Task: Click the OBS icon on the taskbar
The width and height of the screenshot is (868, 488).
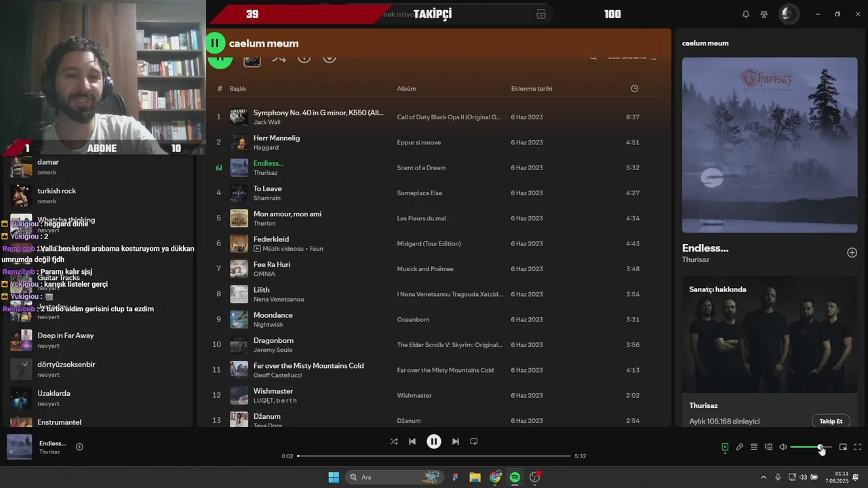Action: tap(535, 477)
